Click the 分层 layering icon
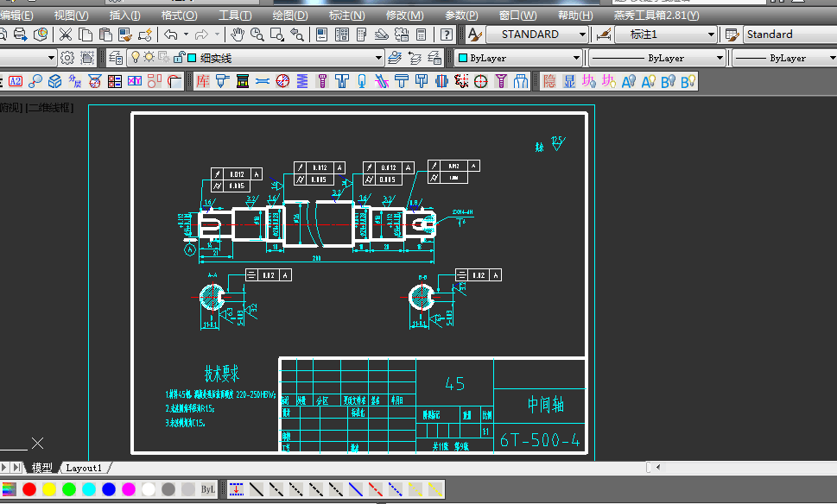Viewport: 837px width, 504px height. click(75, 81)
